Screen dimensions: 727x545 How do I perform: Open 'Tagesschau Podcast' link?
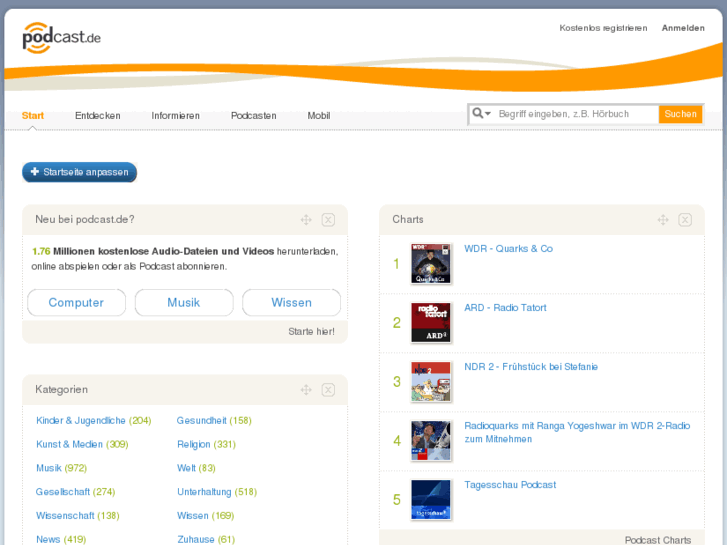(510, 485)
